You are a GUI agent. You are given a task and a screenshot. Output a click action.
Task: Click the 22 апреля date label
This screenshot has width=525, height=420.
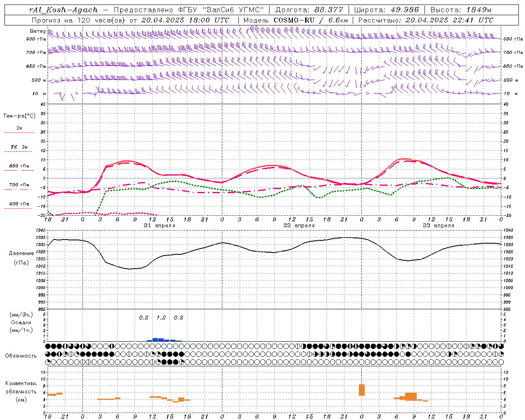coord(299,226)
